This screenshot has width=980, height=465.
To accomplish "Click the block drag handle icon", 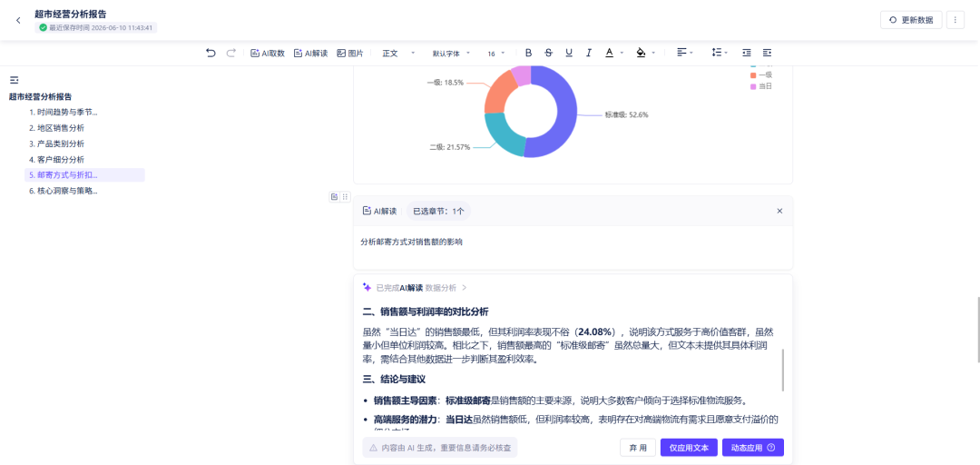I will pyautogui.click(x=345, y=196).
